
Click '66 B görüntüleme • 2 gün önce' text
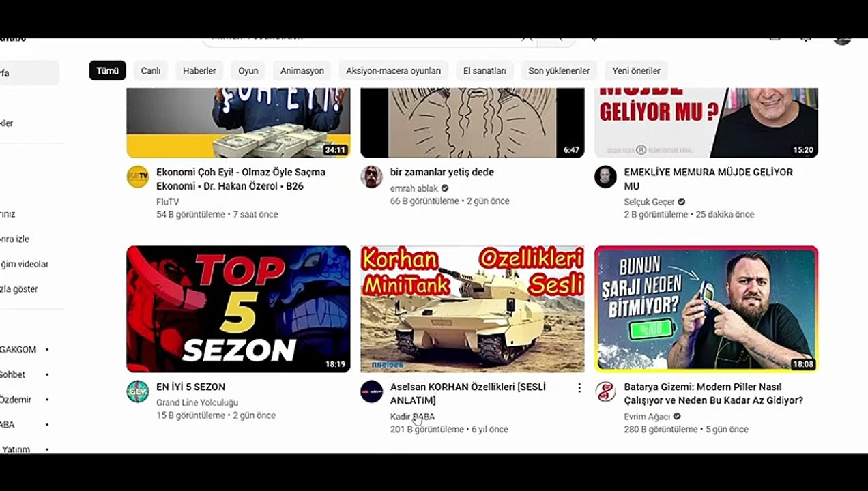coord(450,200)
